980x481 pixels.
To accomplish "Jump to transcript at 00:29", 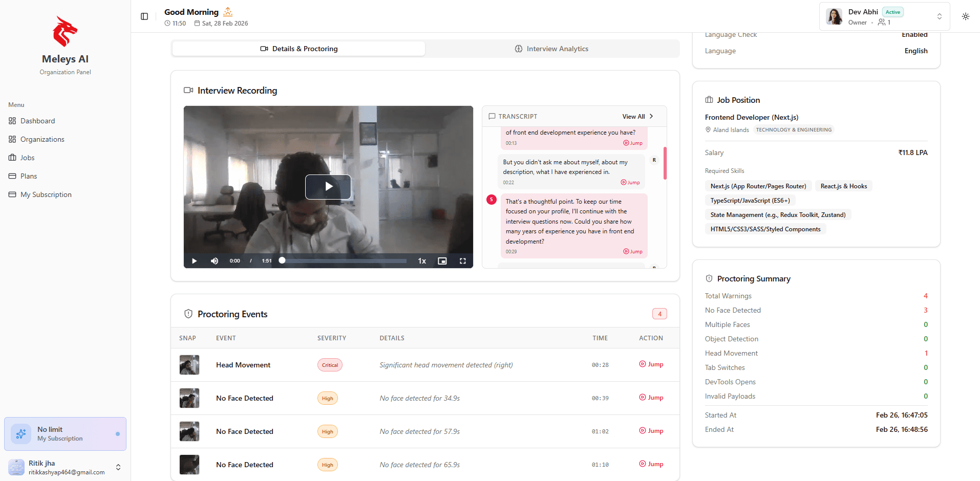I will 633,251.
